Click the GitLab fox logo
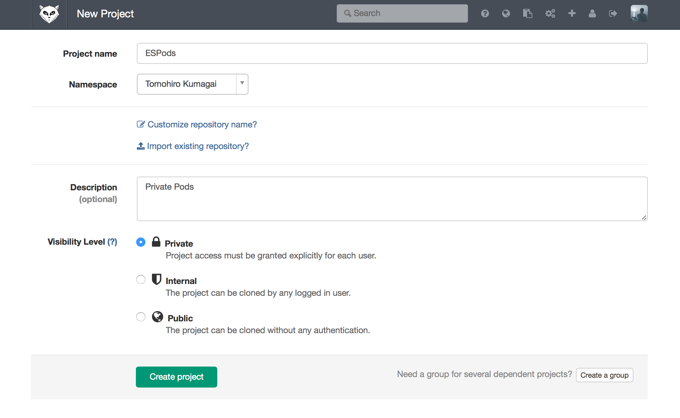Image resolution: width=680 pixels, height=418 pixels. tap(49, 14)
